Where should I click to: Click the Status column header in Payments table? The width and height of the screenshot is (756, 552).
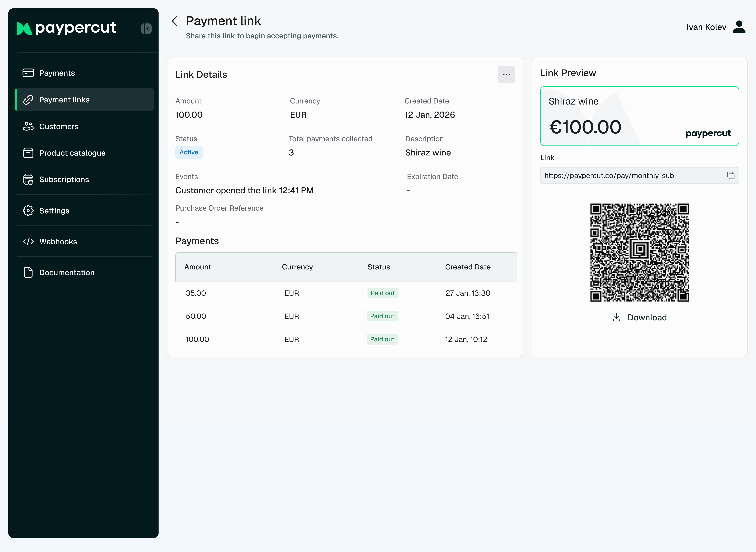pyautogui.click(x=379, y=267)
